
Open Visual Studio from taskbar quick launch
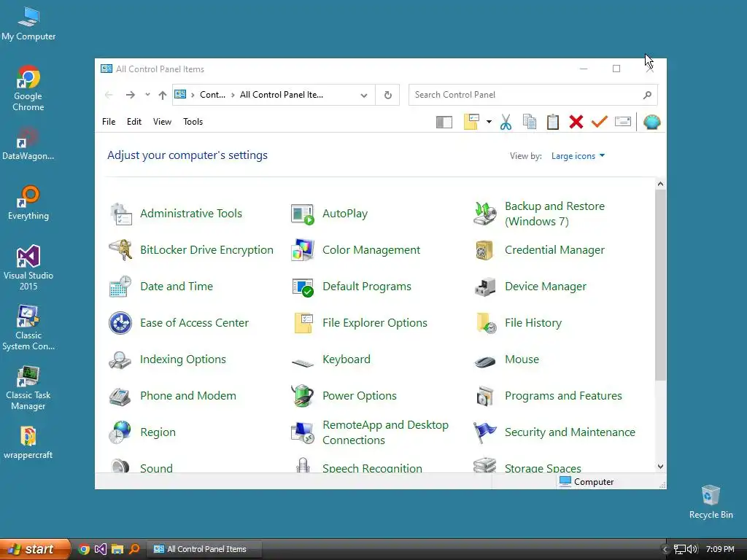(101, 550)
